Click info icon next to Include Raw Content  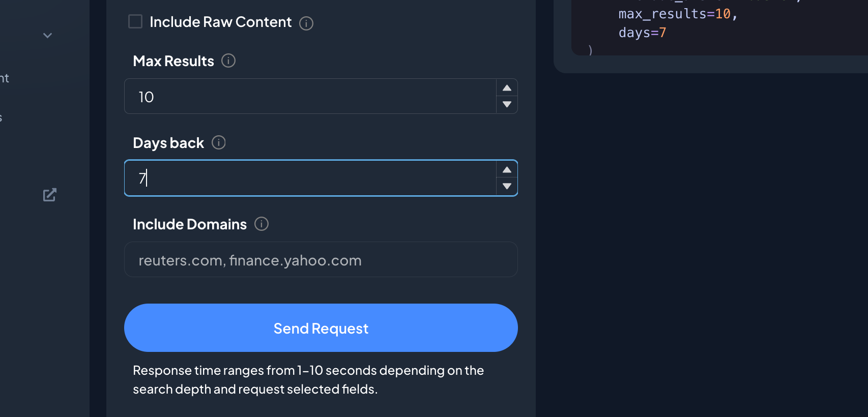click(x=306, y=23)
